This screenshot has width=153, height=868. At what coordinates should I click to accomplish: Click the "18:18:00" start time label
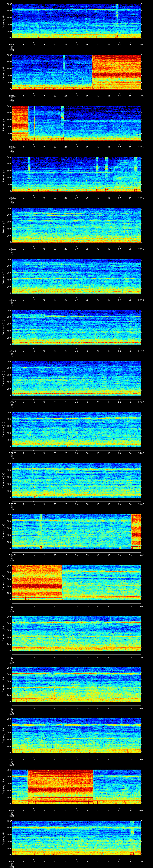pyautogui.click(x=12, y=248)
